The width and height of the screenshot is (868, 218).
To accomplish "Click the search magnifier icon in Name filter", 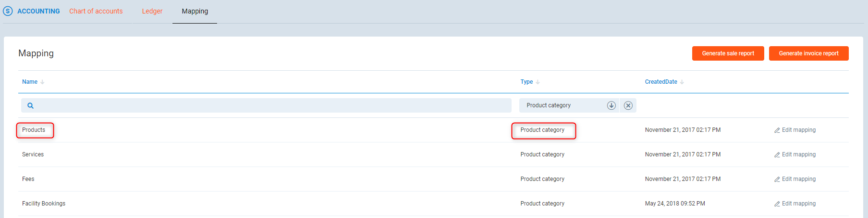I will [30, 106].
